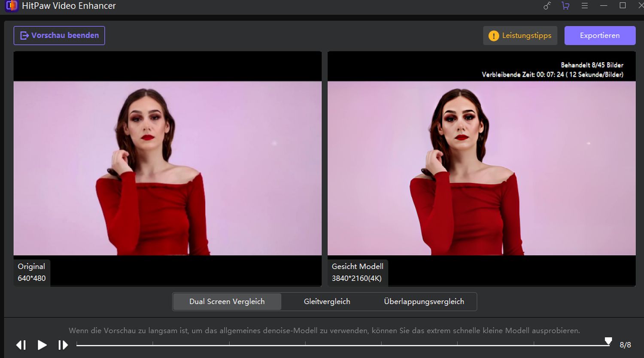The width and height of the screenshot is (644, 358).
Task: Click the shopping cart purchase icon
Action: pyautogui.click(x=565, y=6)
